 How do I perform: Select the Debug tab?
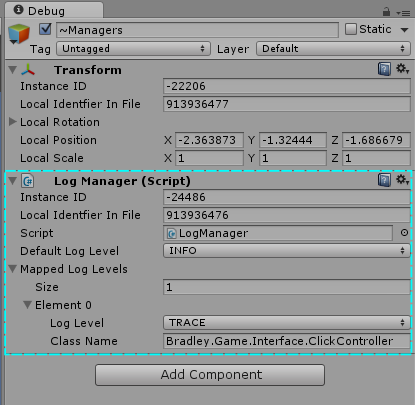[53, 10]
